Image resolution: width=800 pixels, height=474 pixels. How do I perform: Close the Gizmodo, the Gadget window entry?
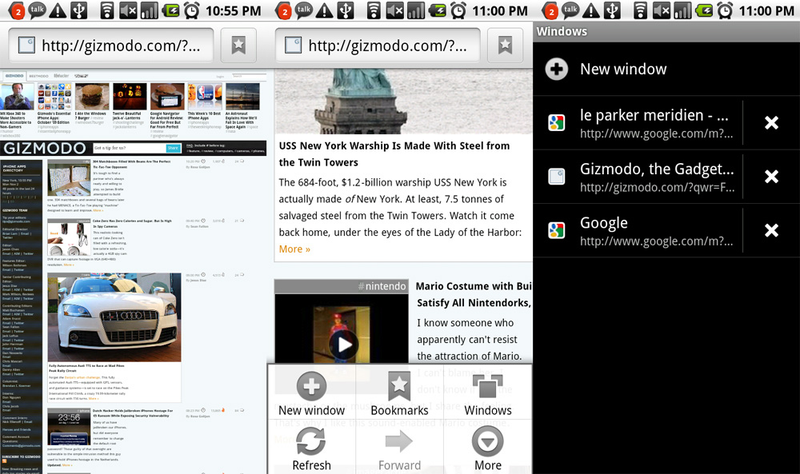tap(771, 177)
